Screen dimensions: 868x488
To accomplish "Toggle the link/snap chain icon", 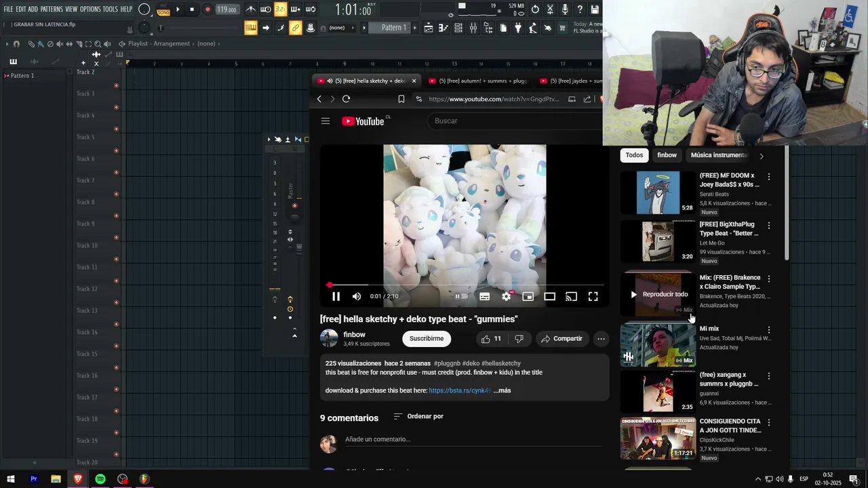I will 295,28.
